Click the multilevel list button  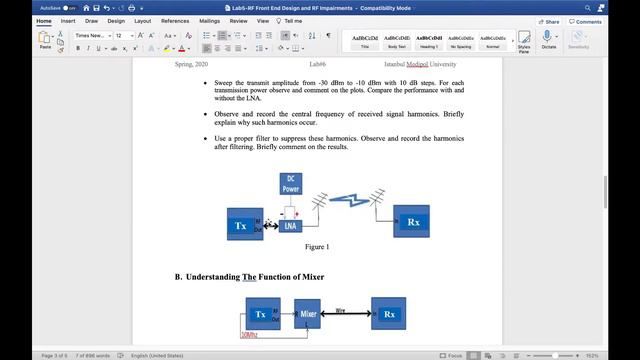pyautogui.click(x=238, y=36)
